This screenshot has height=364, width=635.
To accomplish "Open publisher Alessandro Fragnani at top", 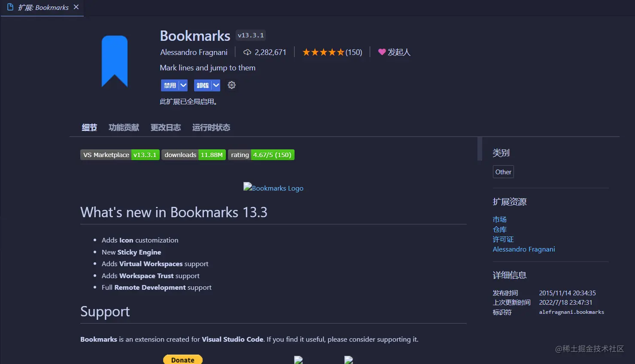I will [194, 52].
